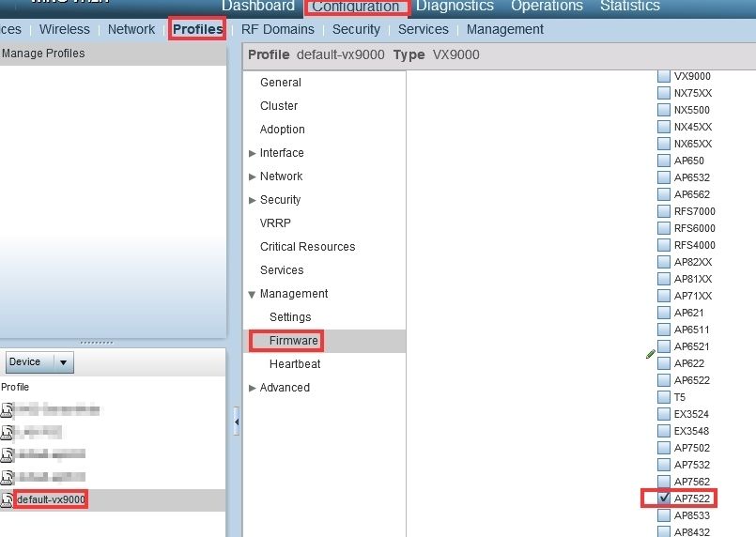Open the Operations tab

(x=547, y=6)
